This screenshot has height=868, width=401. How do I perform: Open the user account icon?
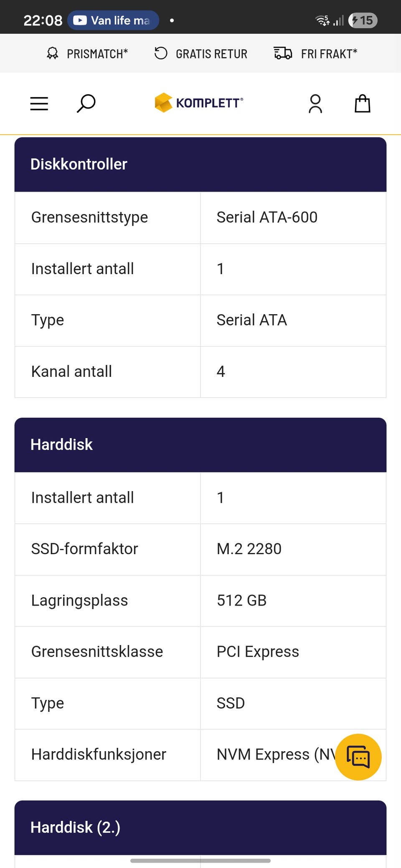[x=315, y=103]
